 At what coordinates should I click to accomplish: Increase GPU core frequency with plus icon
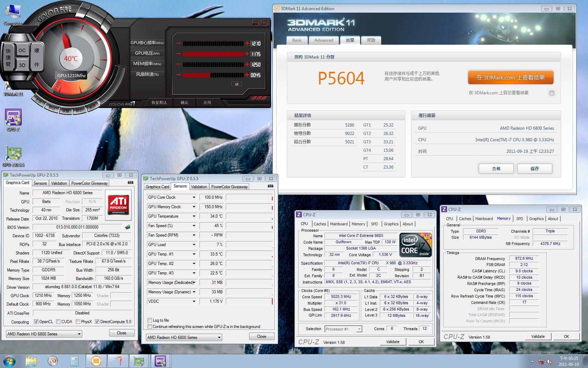(247, 43)
